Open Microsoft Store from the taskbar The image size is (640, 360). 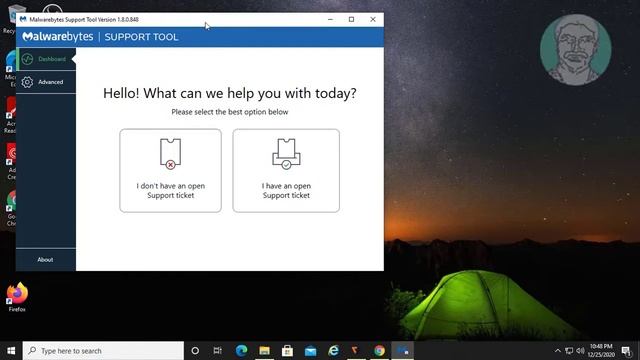(x=287, y=351)
